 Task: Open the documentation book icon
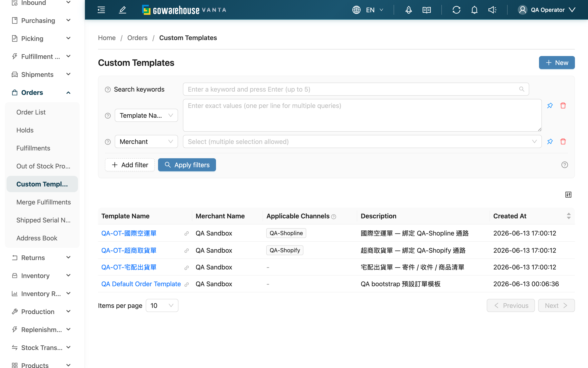coord(427,10)
